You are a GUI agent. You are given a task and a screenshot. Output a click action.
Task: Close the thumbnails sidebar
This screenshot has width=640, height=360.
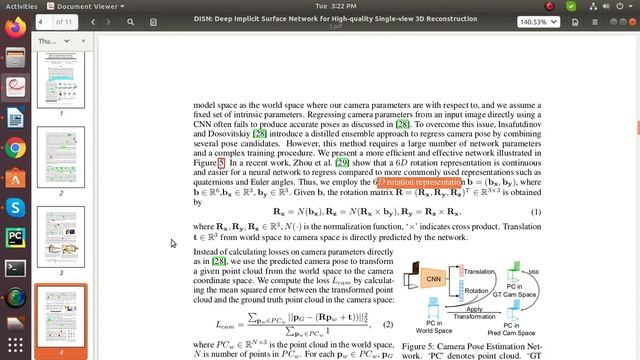tap(83, 41)
